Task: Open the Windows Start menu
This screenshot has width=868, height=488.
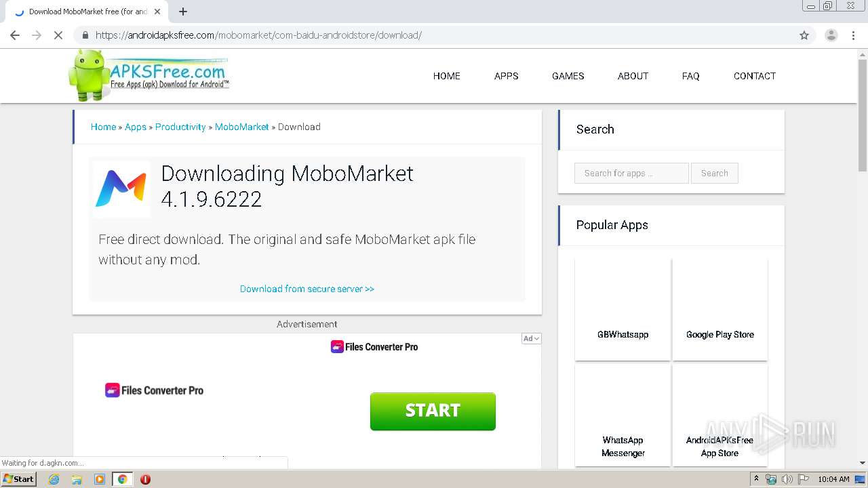Action: pyautogui.click(x=18, y=479)
